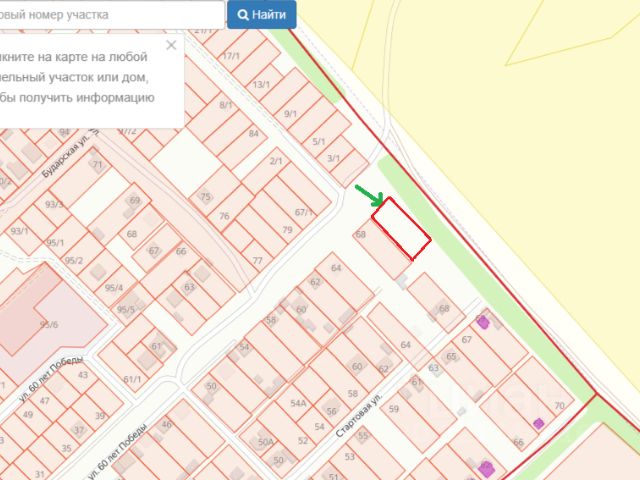Image resolution: width=640 pixels, height=480 pixels.
Task: Select plot 79 on the map
Action: (x=287, y=230)
